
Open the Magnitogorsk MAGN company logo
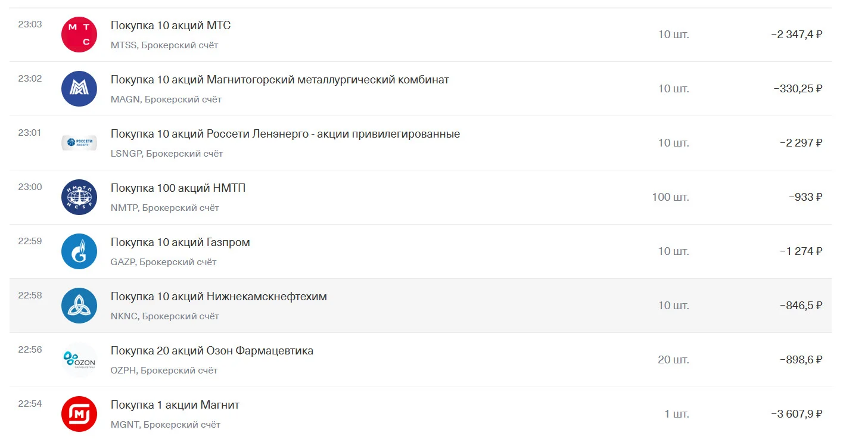(79, 89)
